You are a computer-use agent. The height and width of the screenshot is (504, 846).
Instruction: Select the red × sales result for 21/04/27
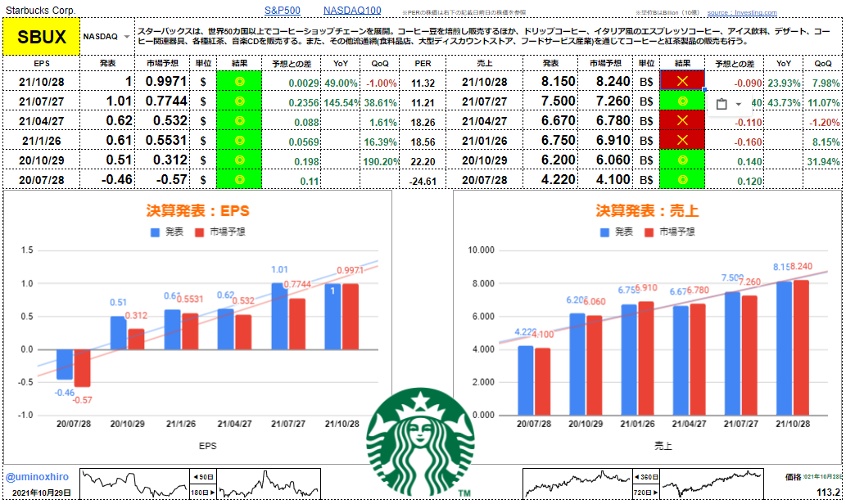[x=682, y=121]
